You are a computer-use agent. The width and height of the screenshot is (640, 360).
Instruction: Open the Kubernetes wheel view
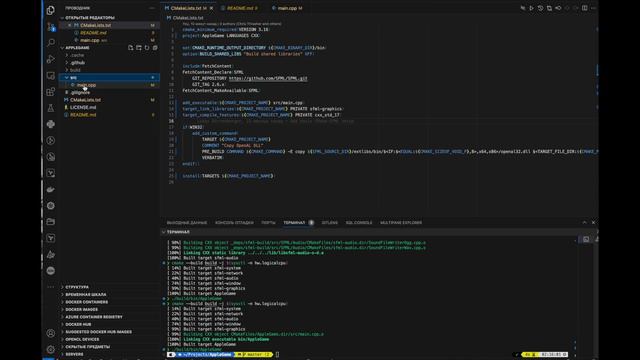click(x=51, y=206)
